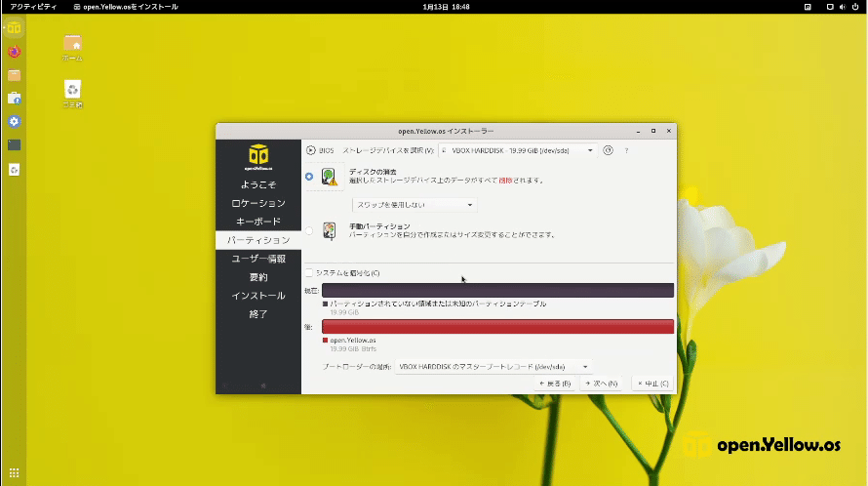Show all applications grid icon

[14, 472]
